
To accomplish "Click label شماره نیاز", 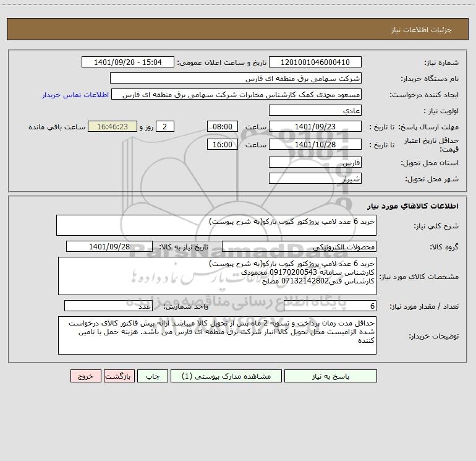I will 441,62.
